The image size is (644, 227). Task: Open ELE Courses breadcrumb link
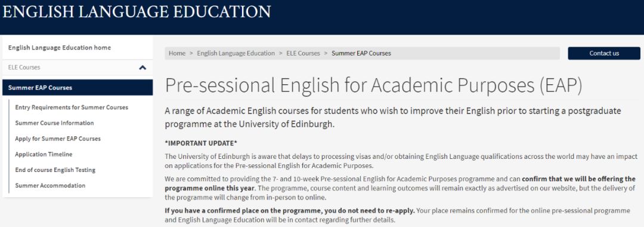pos(303,53)
